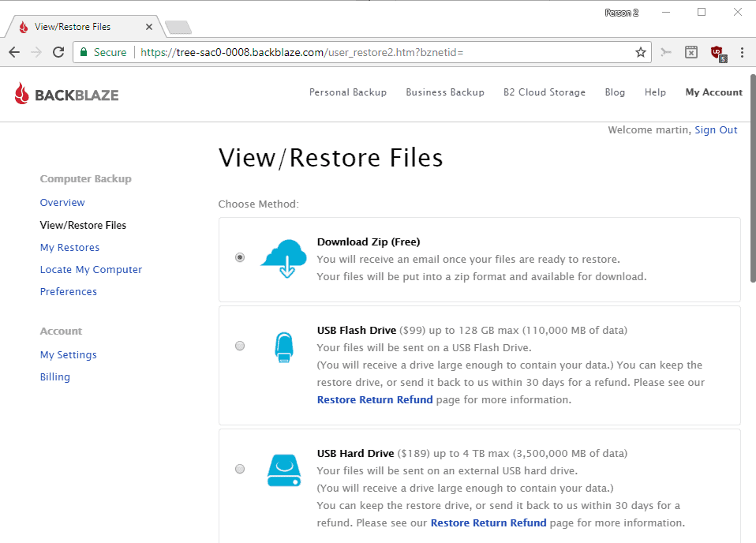Sign Out of the martin account
This screenshot has height=543, width=756.
tap(716, 129)
